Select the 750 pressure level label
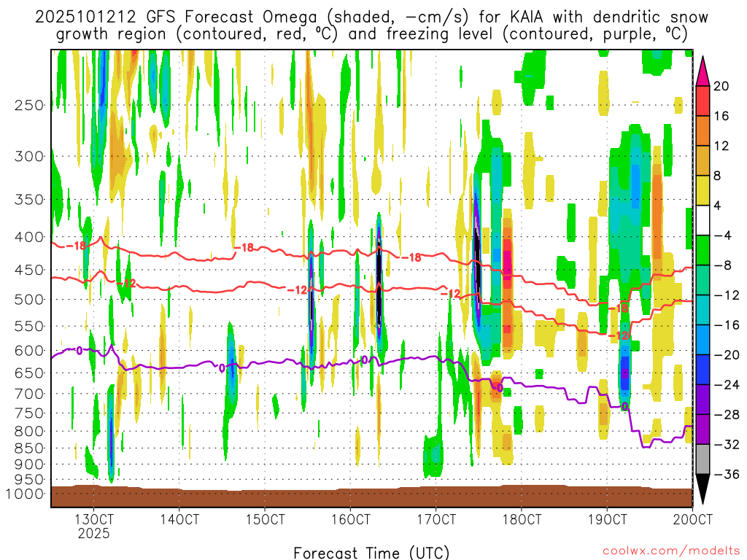The image size is (747, 560). tap(29, 413)
